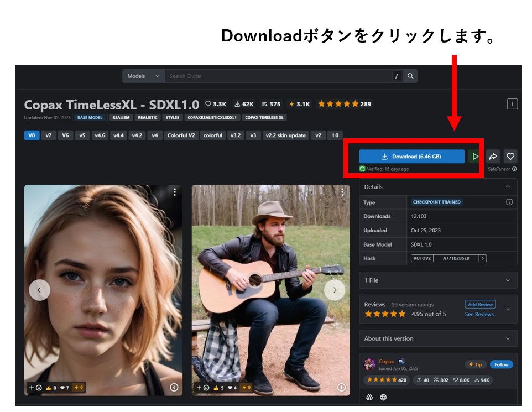
Task: Click the COPAX TIMELESS XL tag
Action: (x=264, y=117)
